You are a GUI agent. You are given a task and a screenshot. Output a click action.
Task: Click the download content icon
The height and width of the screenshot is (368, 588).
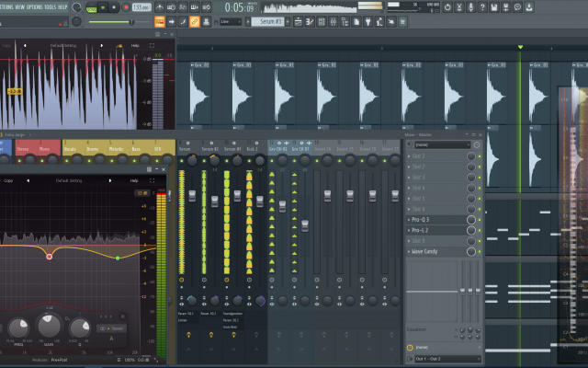tap(529, 7)
